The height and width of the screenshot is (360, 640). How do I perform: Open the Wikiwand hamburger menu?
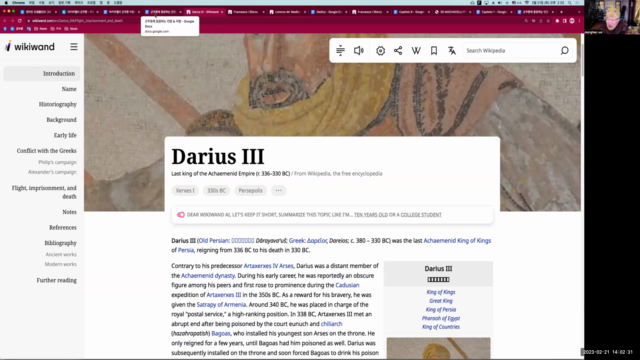coord(74,47)
